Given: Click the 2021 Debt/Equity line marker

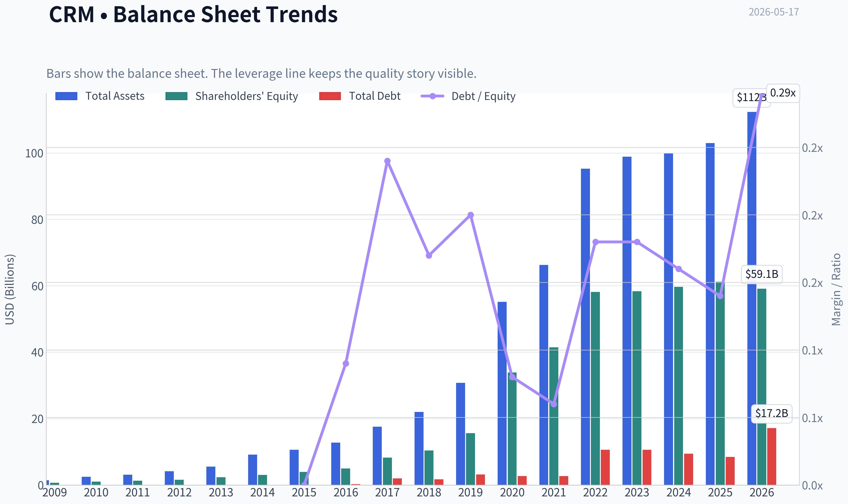Looking at the screenshot, I should [x=554, y=404].
